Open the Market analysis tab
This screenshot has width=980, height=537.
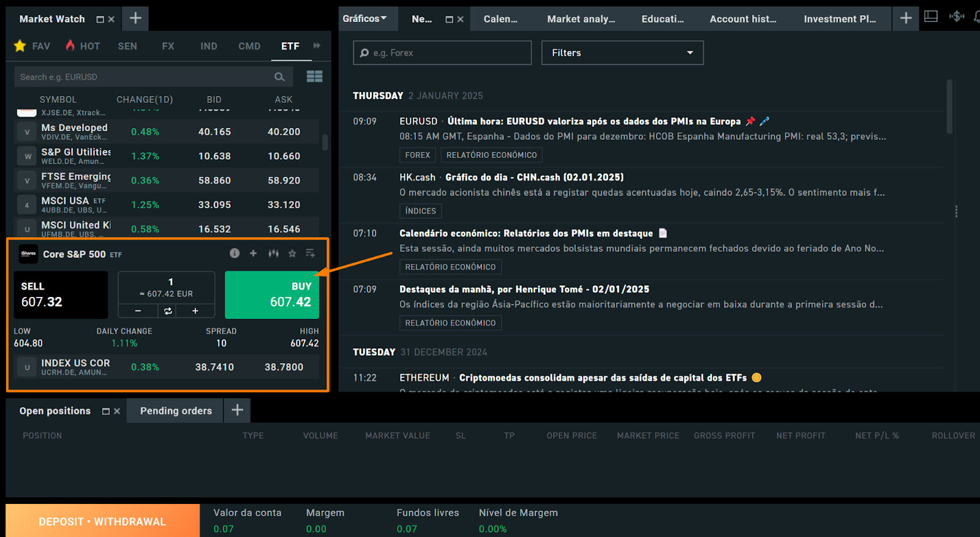click(581, 19)
